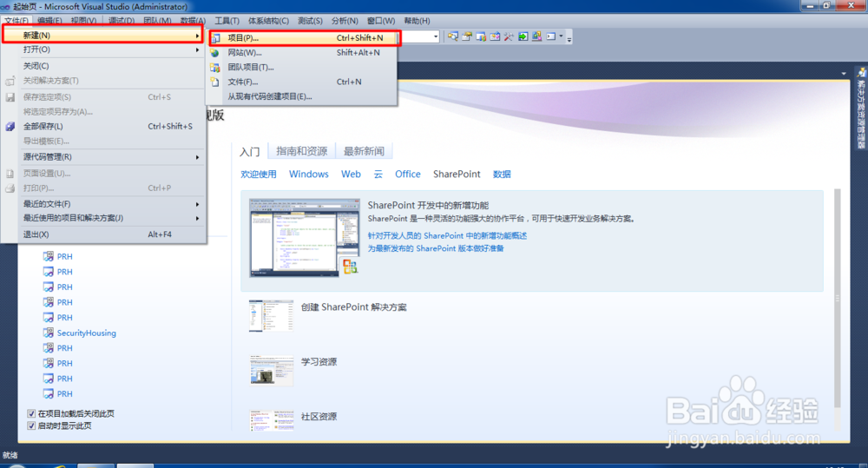Open 针对开发人员的 SharePoint 中的新增功能概述 link

point(447,235)
